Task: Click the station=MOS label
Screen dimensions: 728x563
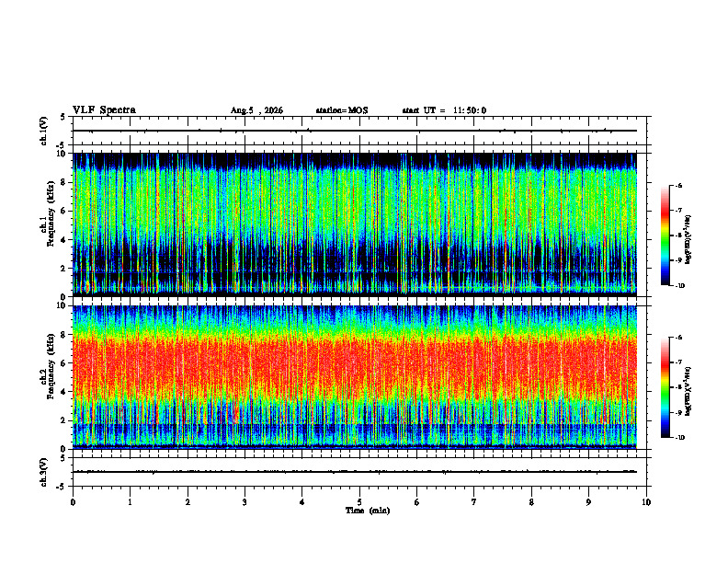Action: (342, 110)
